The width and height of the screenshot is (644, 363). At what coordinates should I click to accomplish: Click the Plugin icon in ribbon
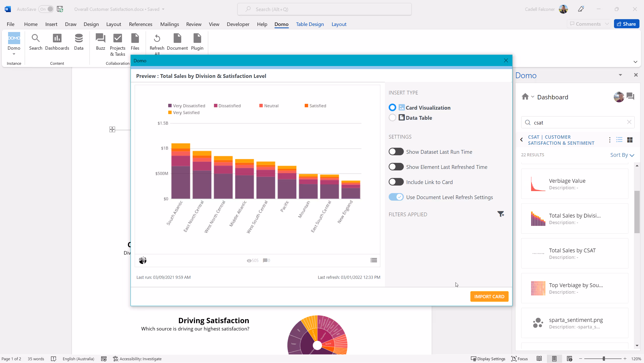(x=197, y=42)
